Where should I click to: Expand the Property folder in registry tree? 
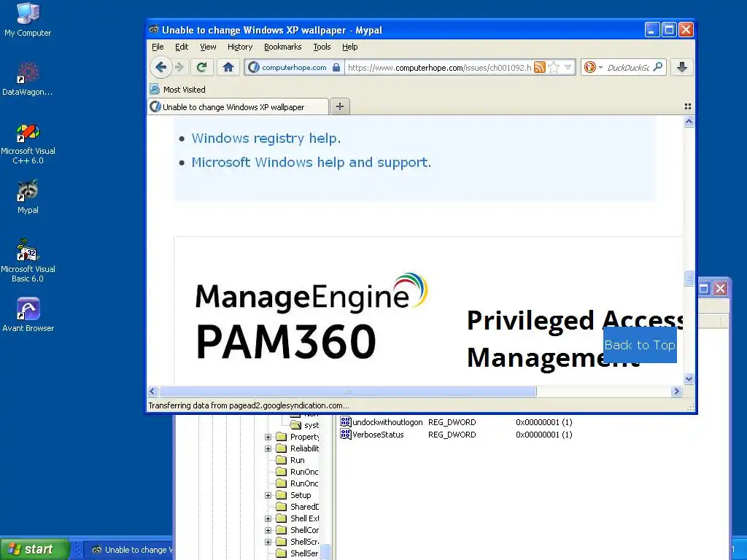[x=268, y=437]
